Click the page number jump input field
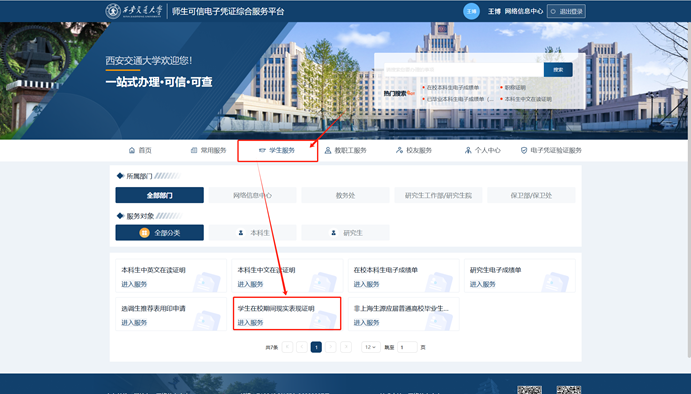Screen dimensions: 691x394 coord(407,347)
